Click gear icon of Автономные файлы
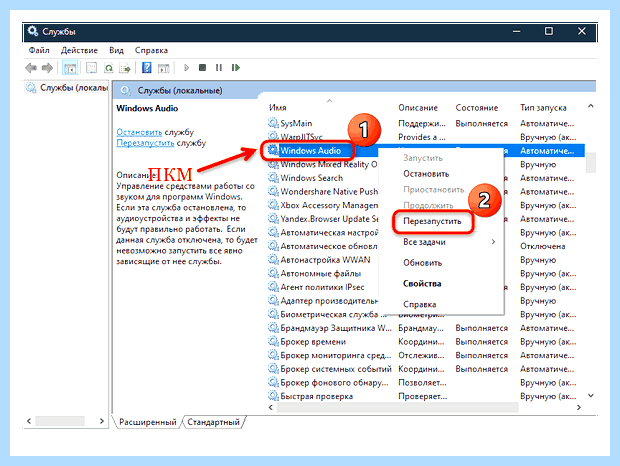Image resolution: width=620 pixels, height=466 pixels. 273,273
